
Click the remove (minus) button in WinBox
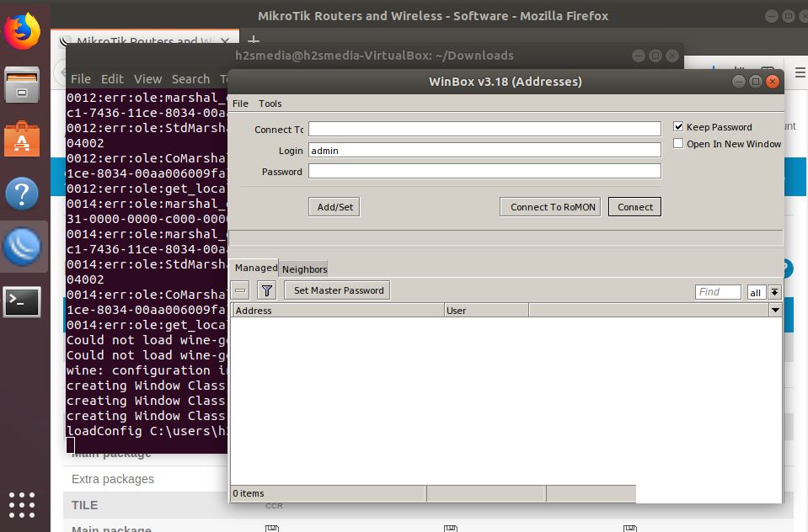pos(240,290)
